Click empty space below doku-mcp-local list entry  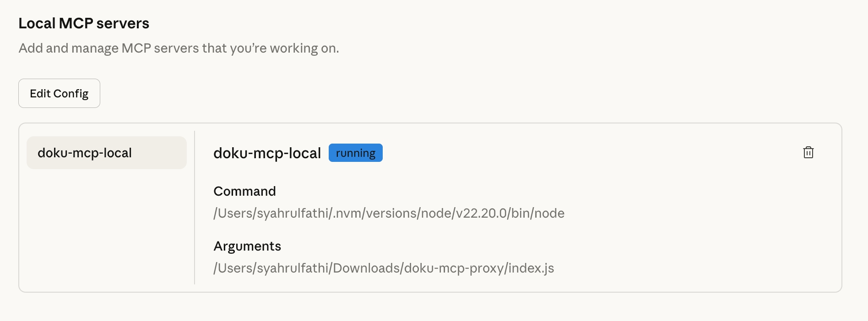point(106,229)
